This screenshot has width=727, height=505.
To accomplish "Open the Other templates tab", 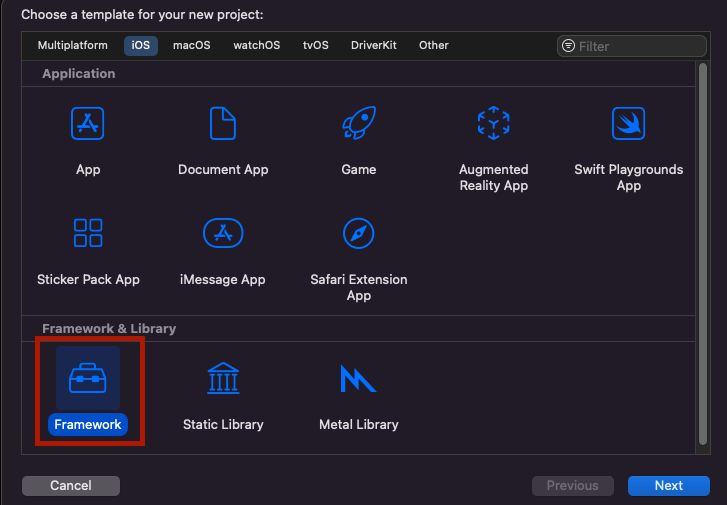I will (x=434, y=45).
